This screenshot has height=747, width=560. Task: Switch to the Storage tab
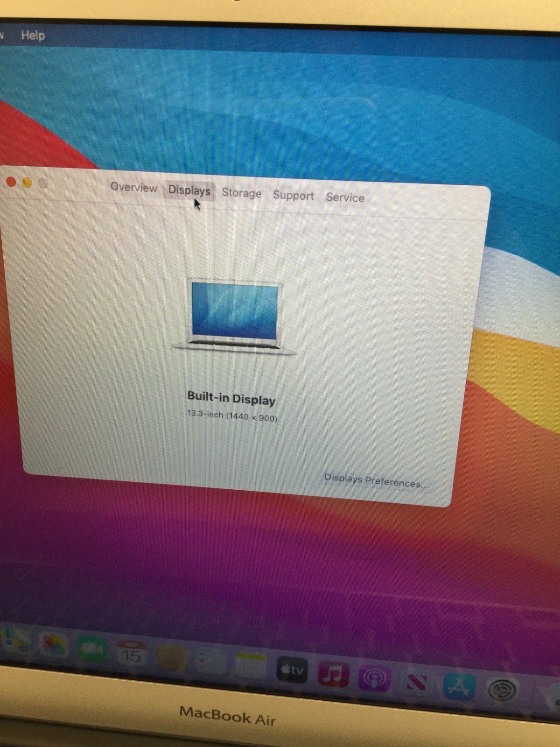tap(242, 193)
